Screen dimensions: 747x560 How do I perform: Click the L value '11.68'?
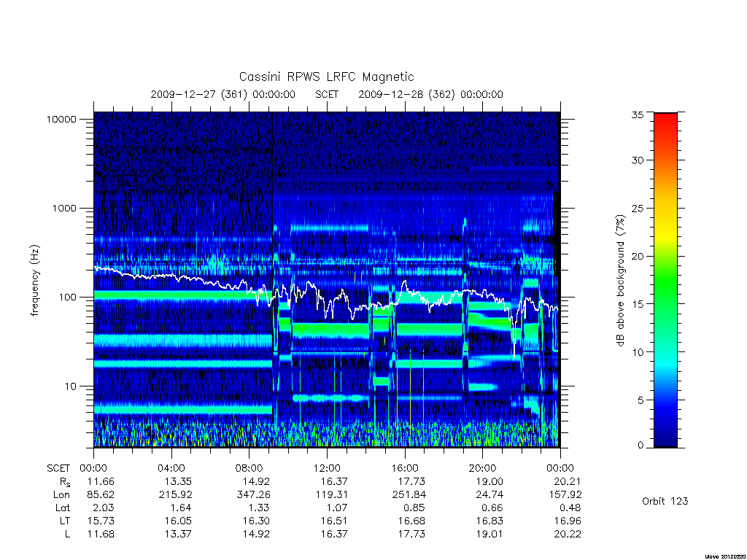pyautogui.click(x=101, y=534)
